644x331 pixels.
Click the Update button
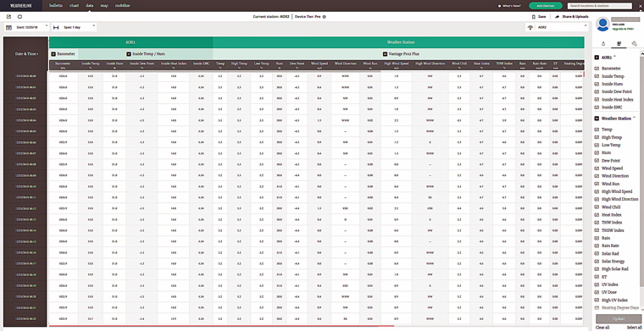pos(619,318)
